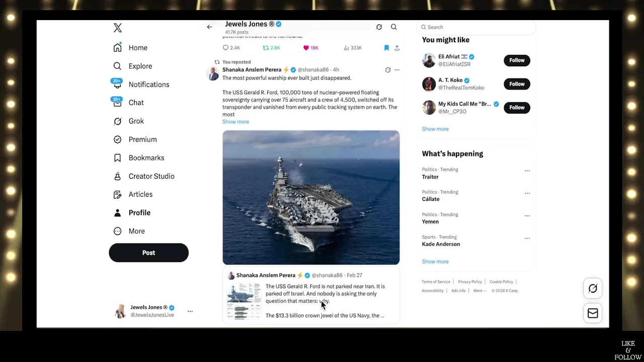
Task: Click the views chart icon showing 333K
Action: coord(346,48)
